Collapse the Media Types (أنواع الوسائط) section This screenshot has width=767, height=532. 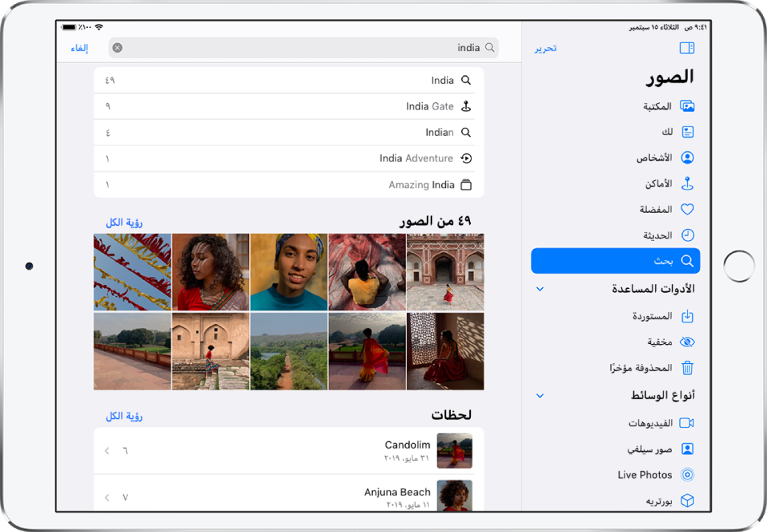click(x=540, y=396)
